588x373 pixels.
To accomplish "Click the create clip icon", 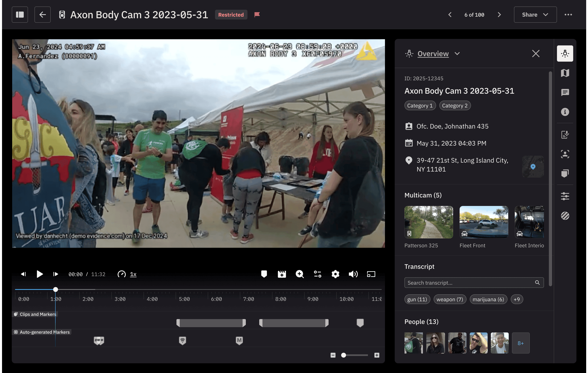I will pos(282,274).
